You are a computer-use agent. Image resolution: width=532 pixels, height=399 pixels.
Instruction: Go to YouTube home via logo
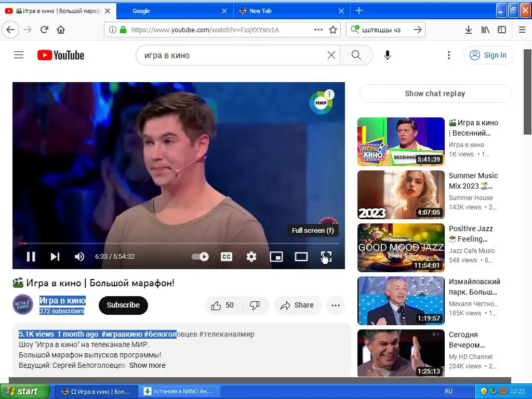tap(61, 55)
